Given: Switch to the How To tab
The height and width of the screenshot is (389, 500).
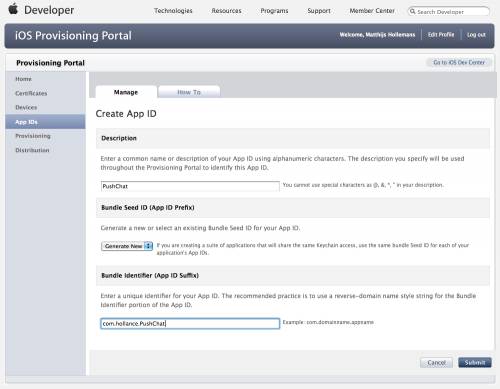Looking at the screenshot, I should pyautogui.click(x=189, y=92).
